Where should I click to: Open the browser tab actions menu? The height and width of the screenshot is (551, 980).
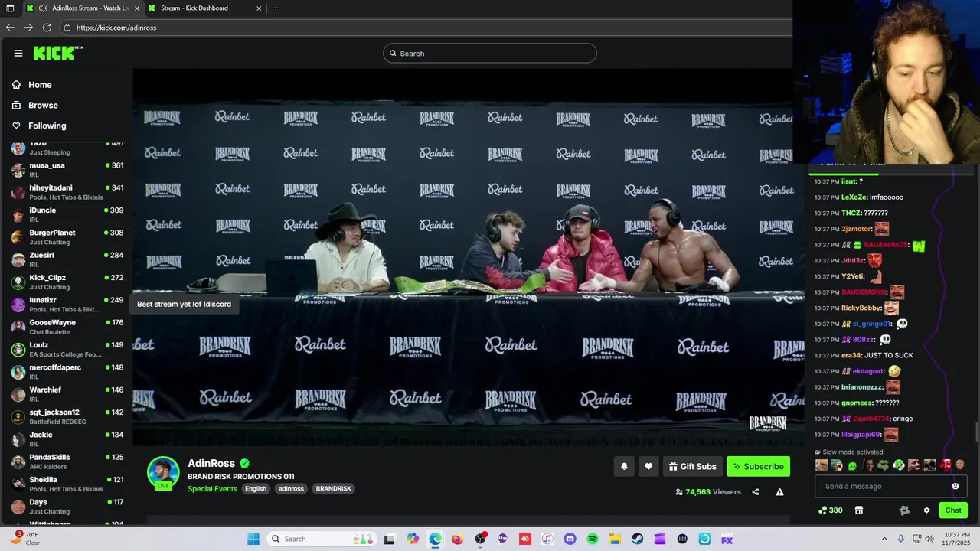pos(9,8)
